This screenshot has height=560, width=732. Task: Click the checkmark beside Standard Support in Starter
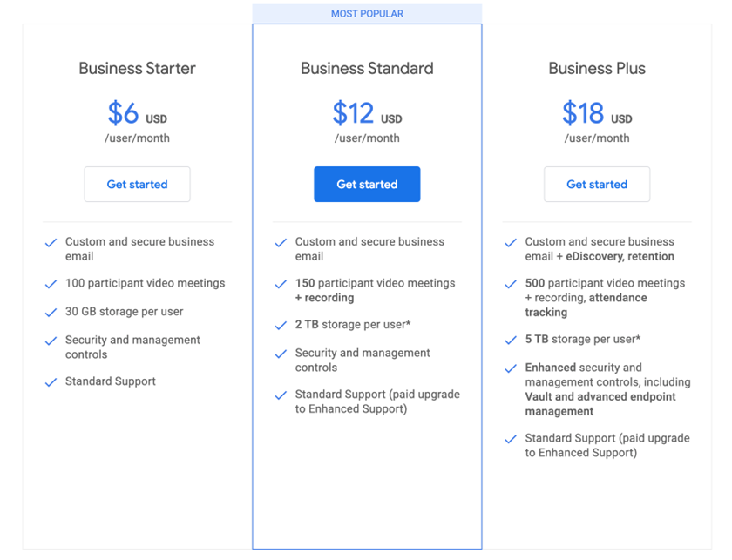pos(51,382)
